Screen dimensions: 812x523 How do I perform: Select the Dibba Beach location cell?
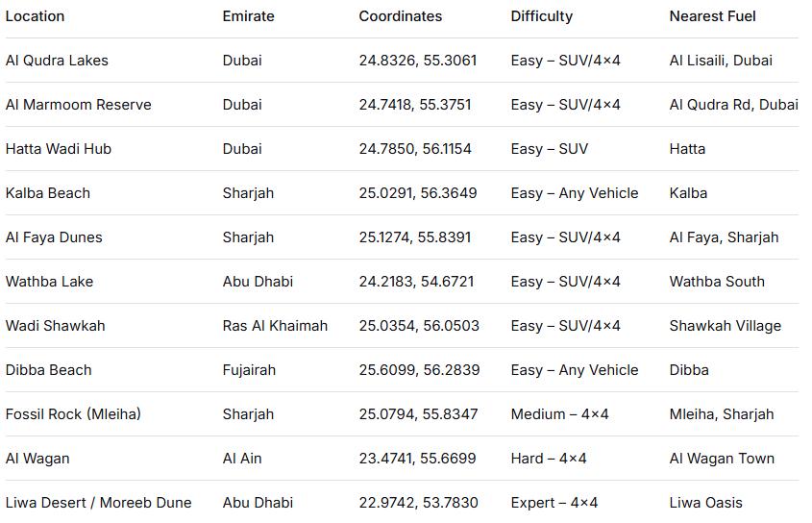point(48,370)
